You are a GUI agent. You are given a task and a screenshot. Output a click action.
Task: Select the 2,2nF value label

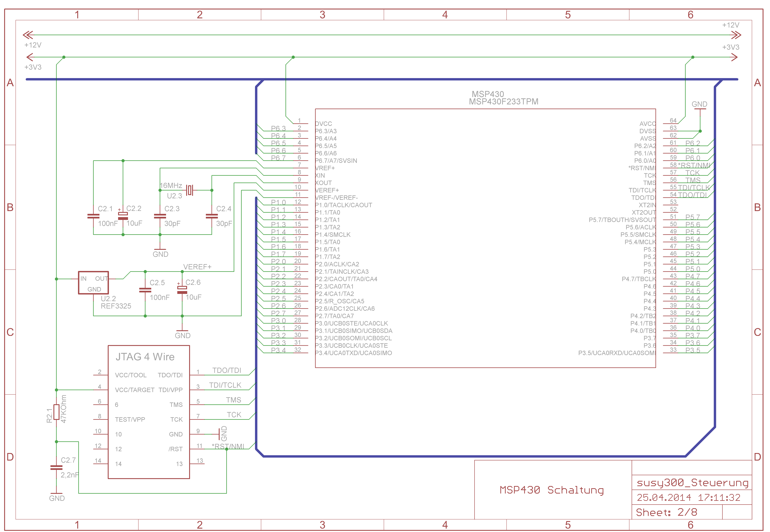tap(70, 475)
